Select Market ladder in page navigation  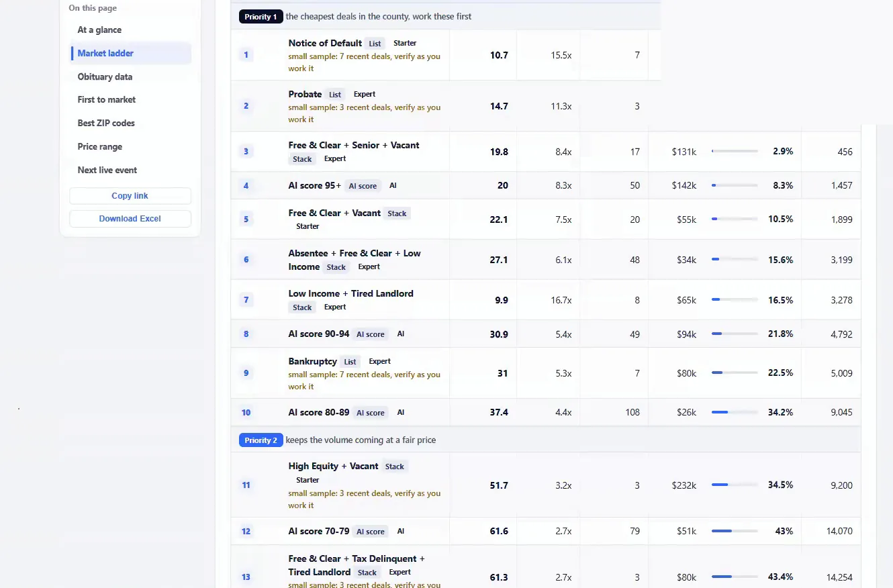(105, 53)
